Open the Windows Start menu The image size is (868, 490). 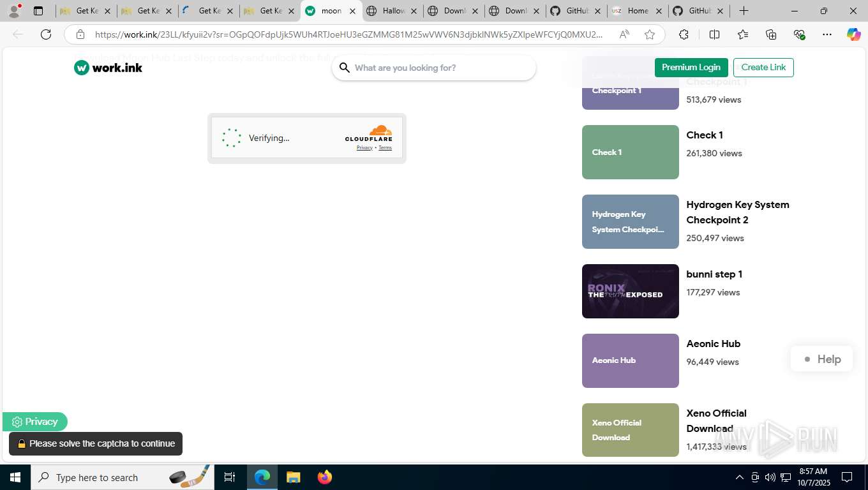(15, 477)
